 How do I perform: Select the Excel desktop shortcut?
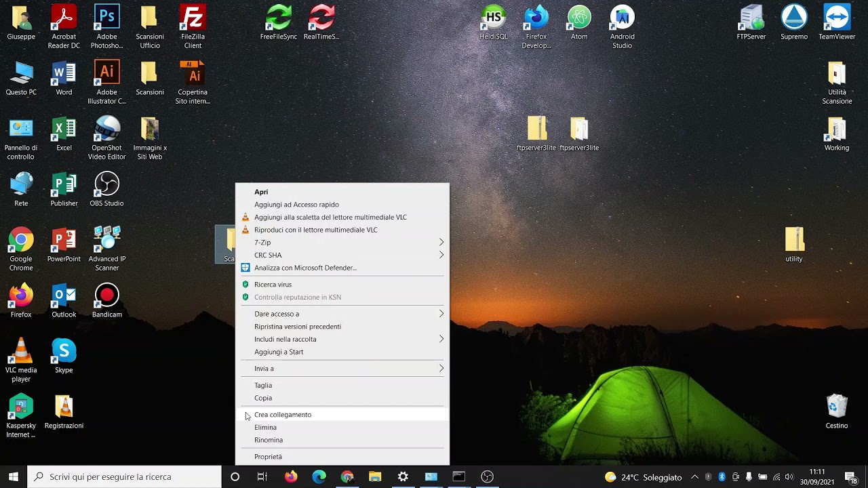64,134
